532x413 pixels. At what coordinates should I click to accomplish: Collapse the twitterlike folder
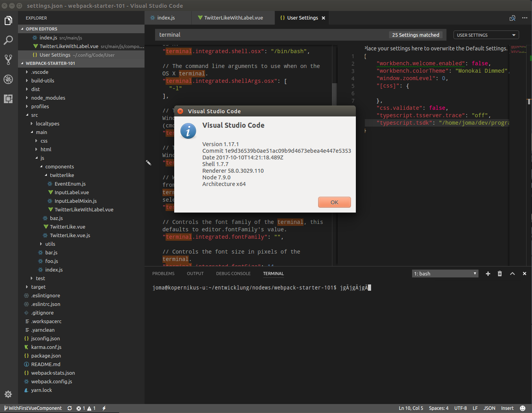[81, 175]
